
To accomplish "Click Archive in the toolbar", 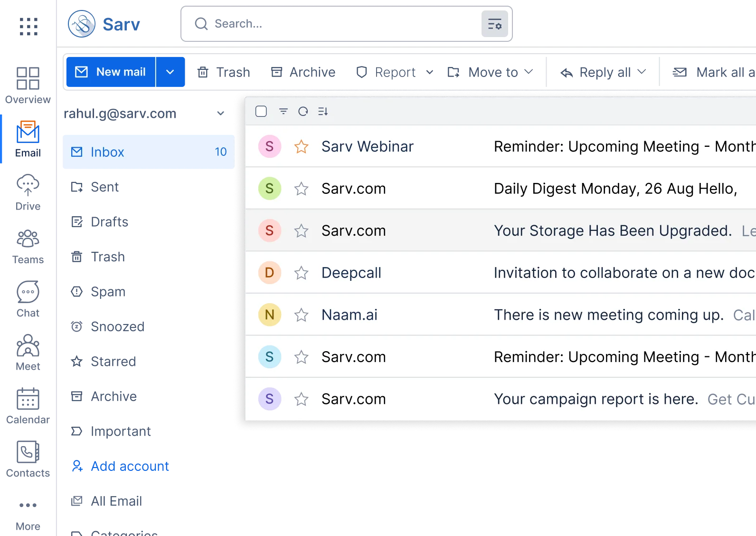I will pos(303,72).
